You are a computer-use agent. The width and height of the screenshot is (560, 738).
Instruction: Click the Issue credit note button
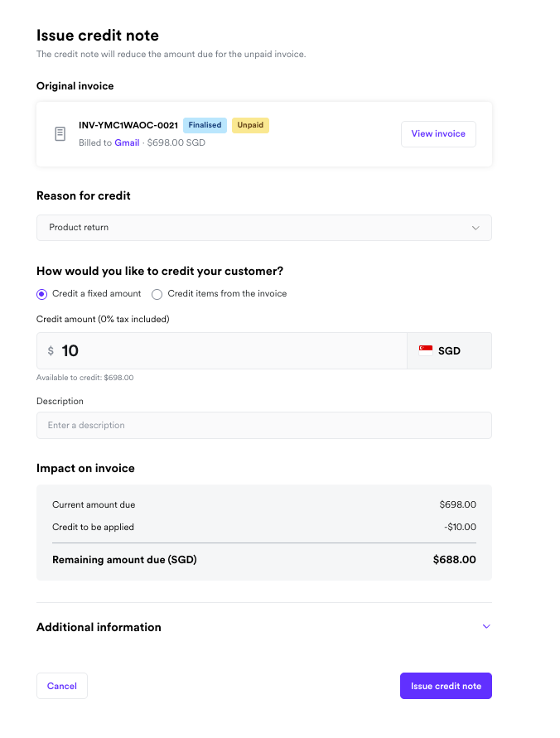446,685
